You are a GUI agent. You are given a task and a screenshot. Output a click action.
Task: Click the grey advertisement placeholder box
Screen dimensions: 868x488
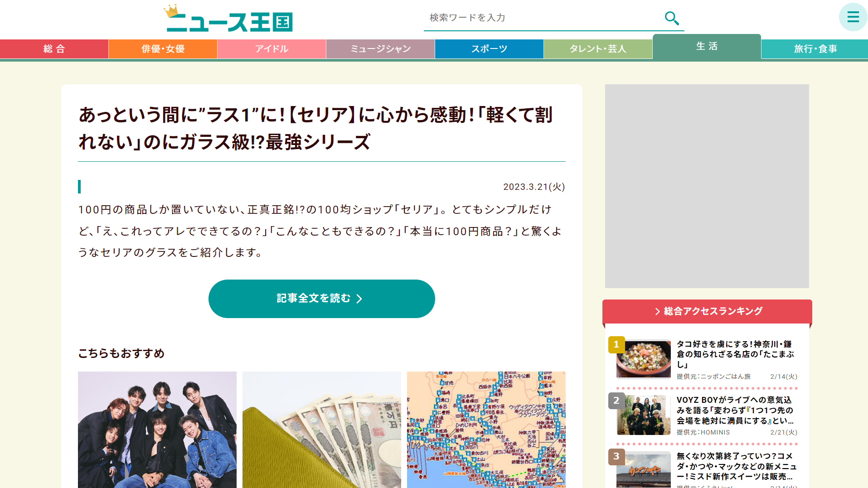click(707, 186)
